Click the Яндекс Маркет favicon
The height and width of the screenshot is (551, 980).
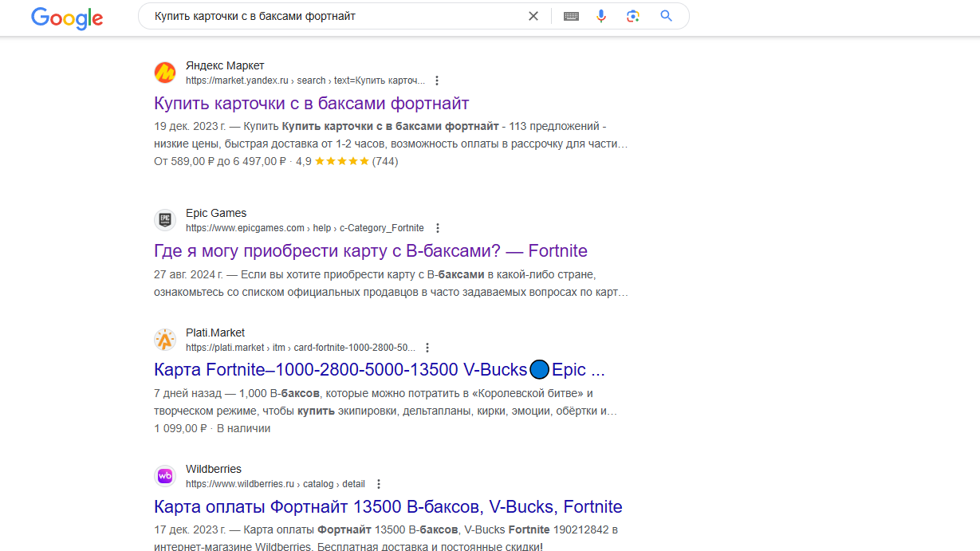(x=165, y=73)
